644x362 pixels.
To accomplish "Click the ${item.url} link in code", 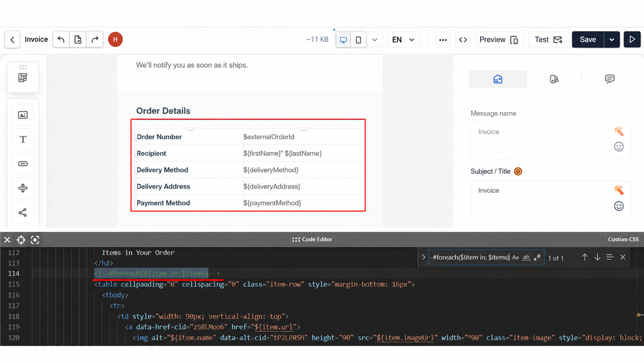I will click(273, 327).
